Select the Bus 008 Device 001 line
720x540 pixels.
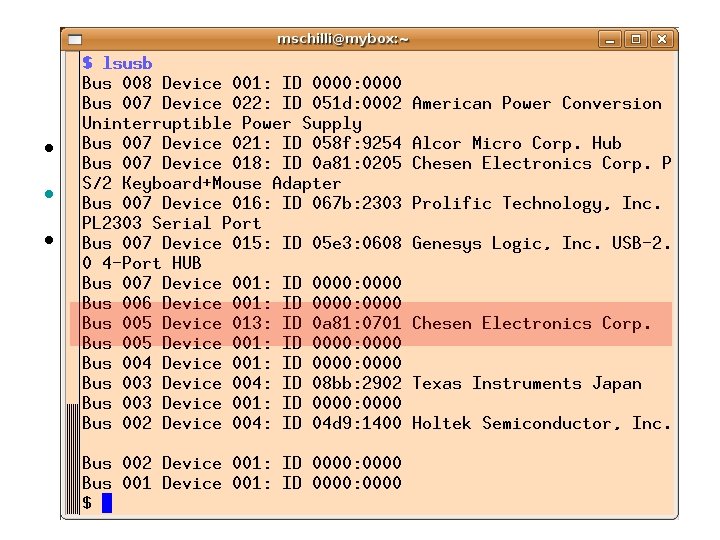pyautogui.click(x=242, y=83)
